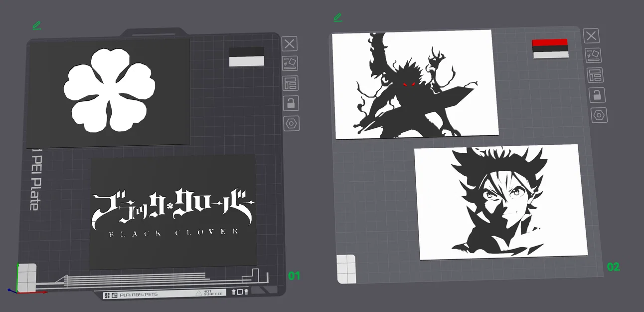
Task: Click the black filament swatch on plate 01
Action: pos(247,52)
